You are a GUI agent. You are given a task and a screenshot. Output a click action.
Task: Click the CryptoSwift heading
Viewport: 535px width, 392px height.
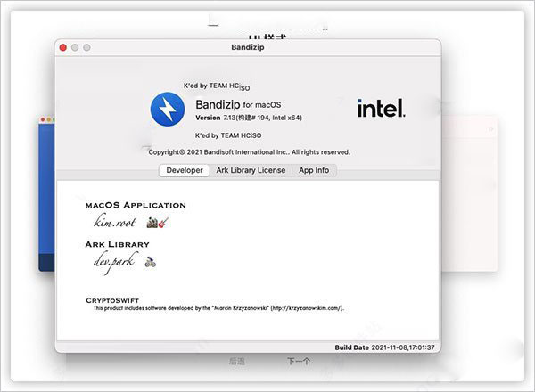click(x=112, y=300)
